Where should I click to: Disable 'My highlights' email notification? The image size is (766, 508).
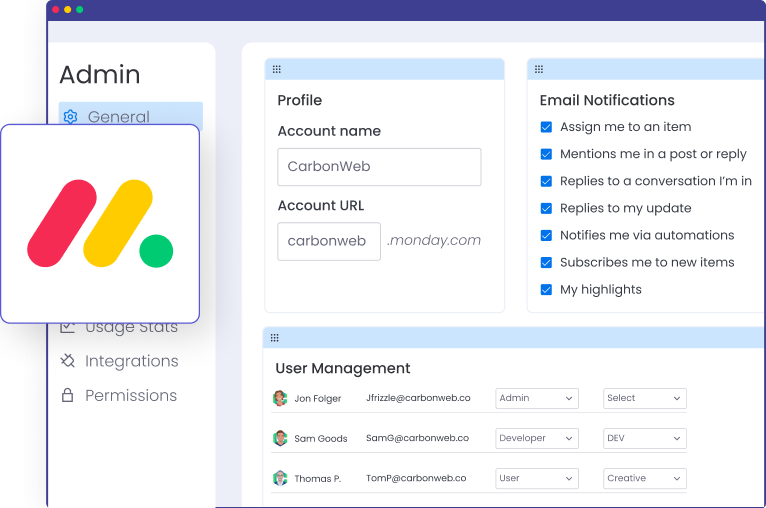click(546, 290)
